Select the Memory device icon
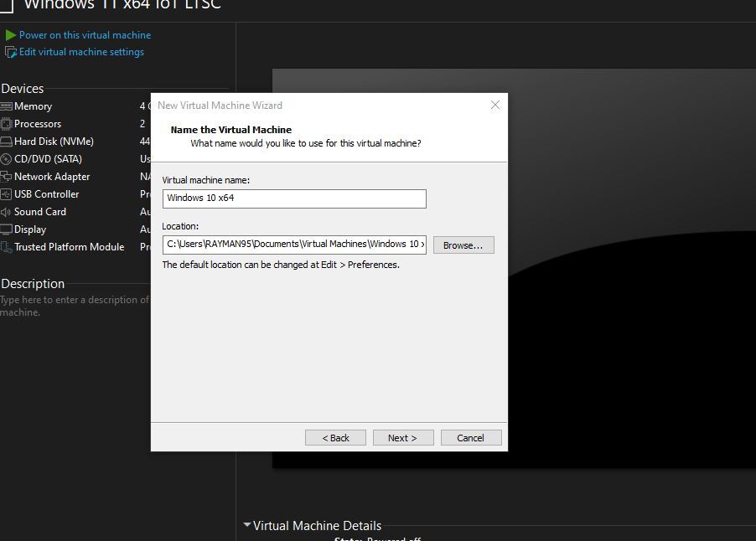This screenshot has height=541, width=756. tap(6, 106)
